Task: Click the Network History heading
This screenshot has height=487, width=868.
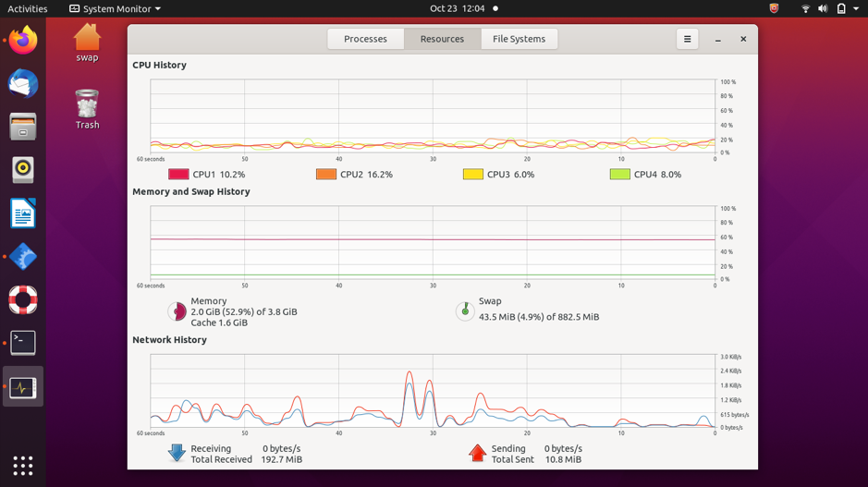Action: [x=169, y=340]
